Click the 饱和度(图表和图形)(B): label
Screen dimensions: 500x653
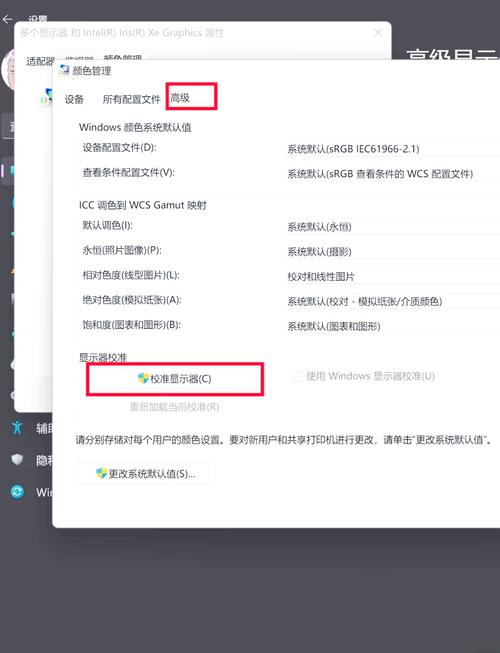[131, 325]
